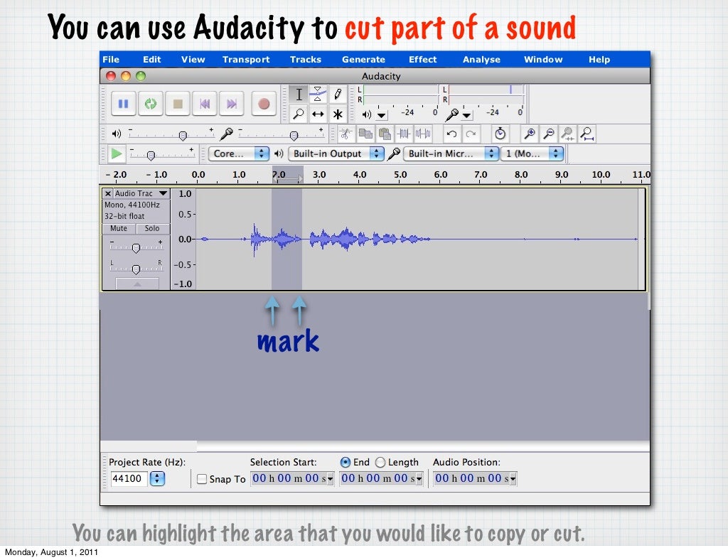Click the Selection Start time field
This screenshot has width=728, height=560.
pyautogui.click(x=292, y=479)
